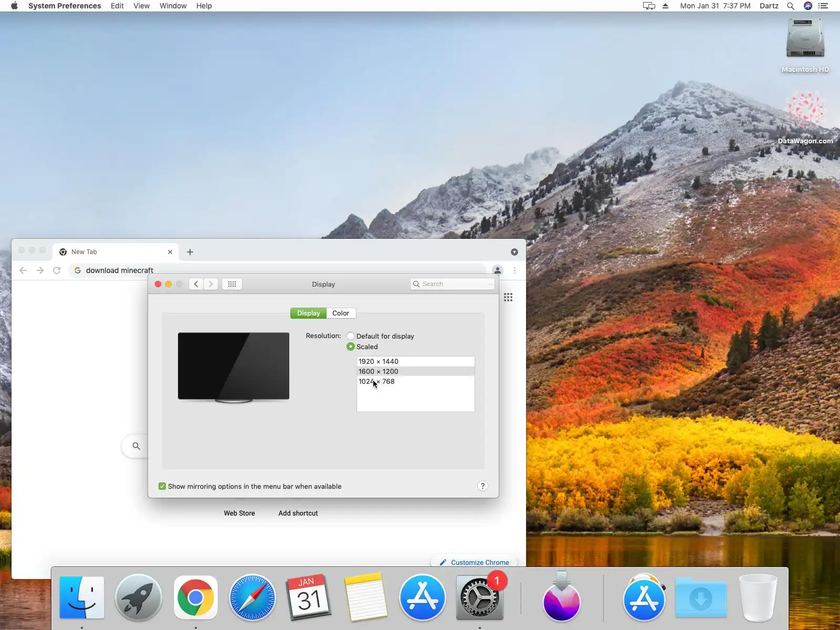This screenshot has height=630, width=840.
Task: Go back in System Preferences
Action: pos(196,284)
